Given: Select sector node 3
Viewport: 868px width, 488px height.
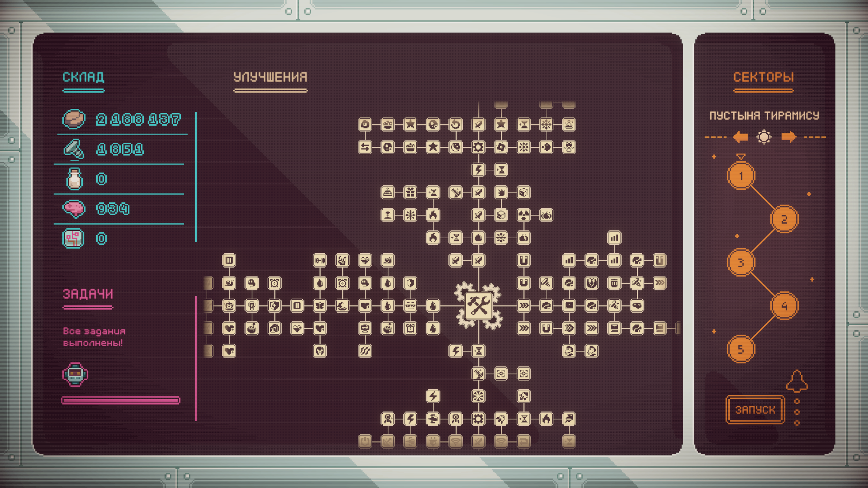Looking at the screenshot, I should point(741,262).
